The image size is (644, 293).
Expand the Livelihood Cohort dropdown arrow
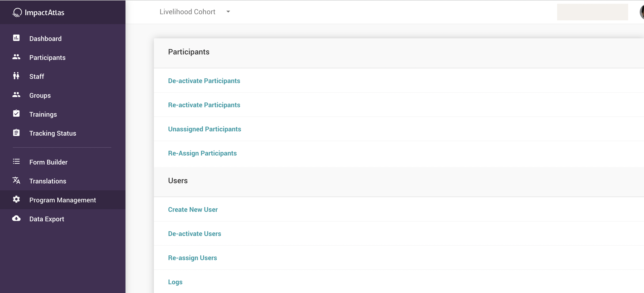[228, 12]
